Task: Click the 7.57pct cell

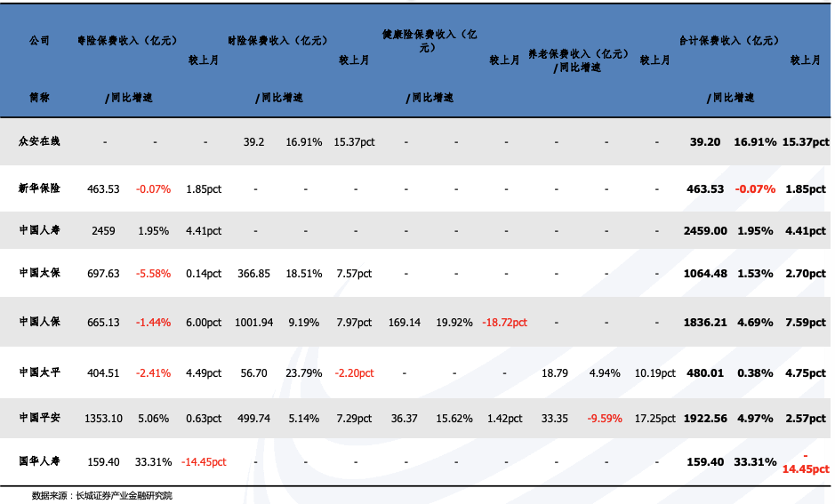Action: coord(354,274)
